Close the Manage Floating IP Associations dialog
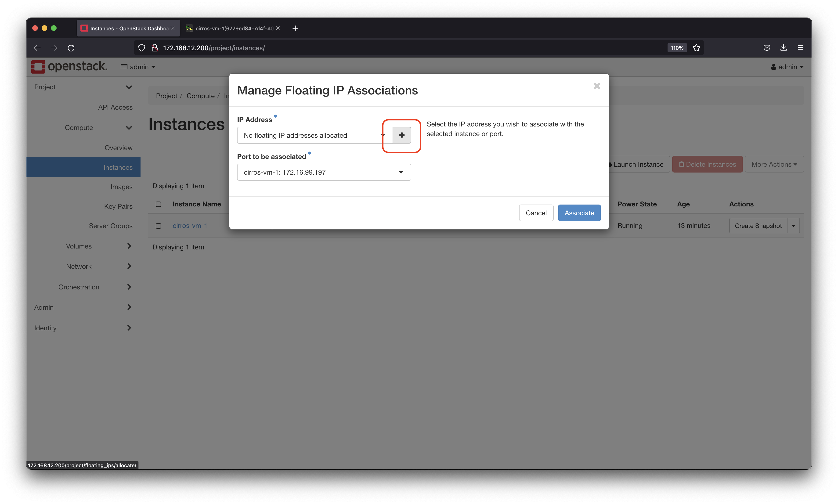This screenshot has width=838, height=504. coord(596,86)
